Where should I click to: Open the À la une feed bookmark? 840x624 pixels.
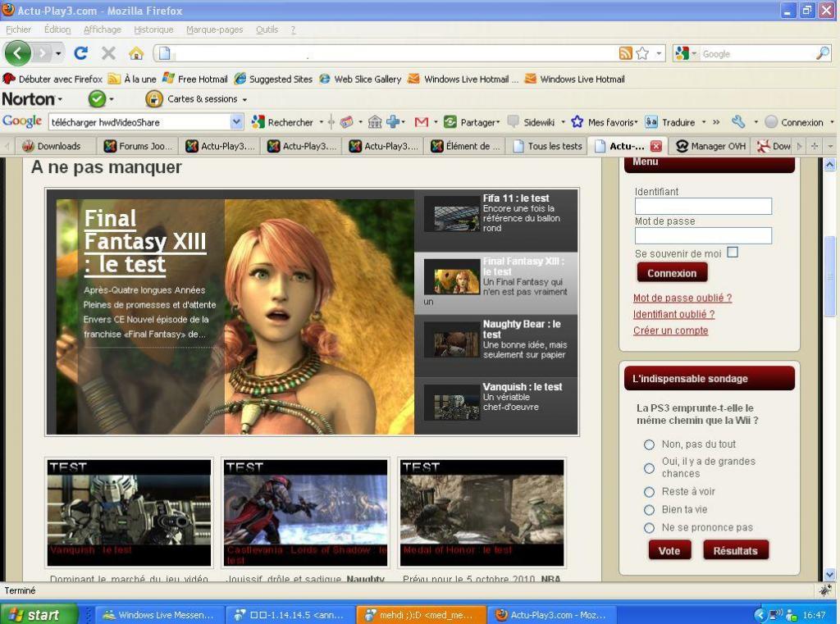(x=132, y=80)
